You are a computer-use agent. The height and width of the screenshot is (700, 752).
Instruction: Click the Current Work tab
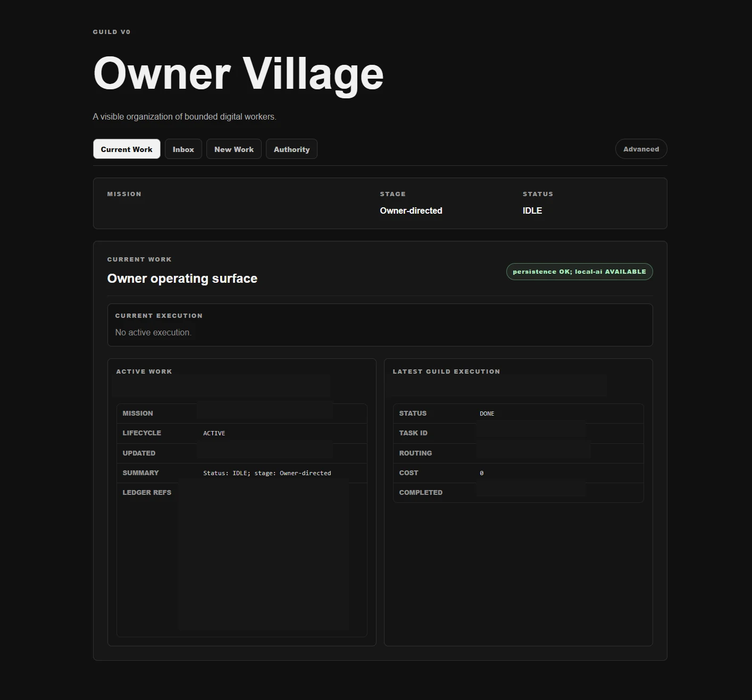click(x=127, y=149)
